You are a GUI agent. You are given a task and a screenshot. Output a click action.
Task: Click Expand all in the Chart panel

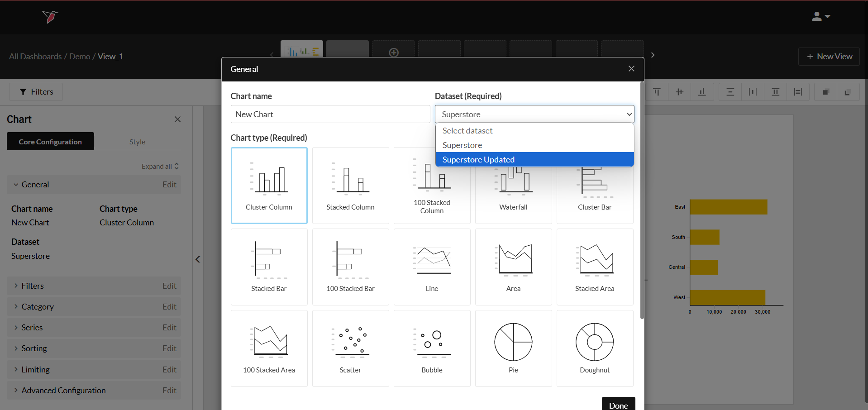point(160,166)
